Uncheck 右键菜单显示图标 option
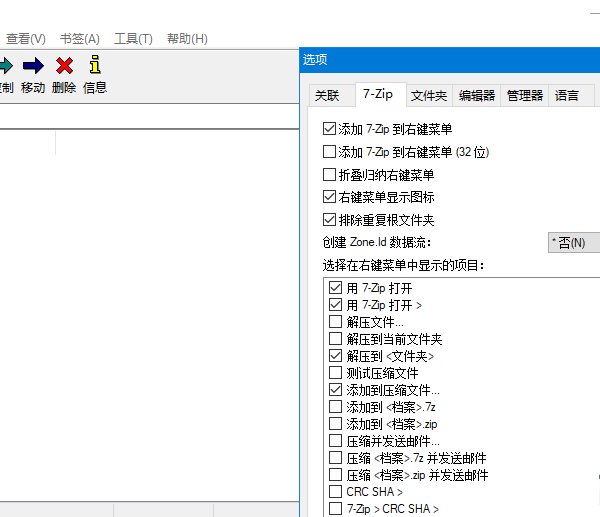Image resolution: width=600 pixels, height=517 pixels. 330,197
